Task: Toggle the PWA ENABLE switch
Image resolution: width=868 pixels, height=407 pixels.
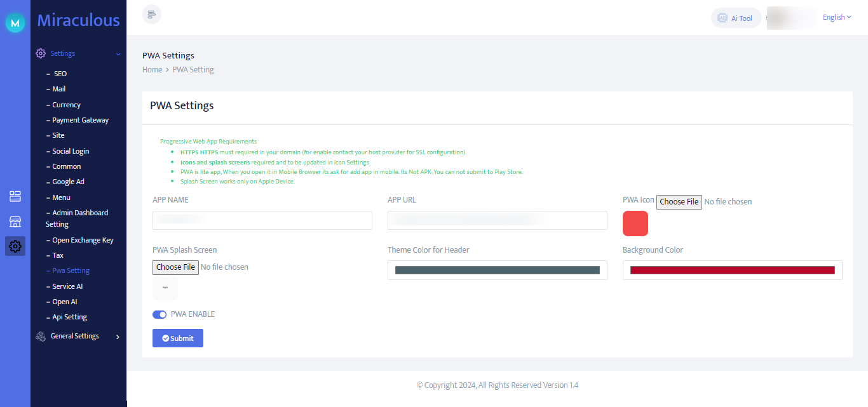Action: [159, 314]
